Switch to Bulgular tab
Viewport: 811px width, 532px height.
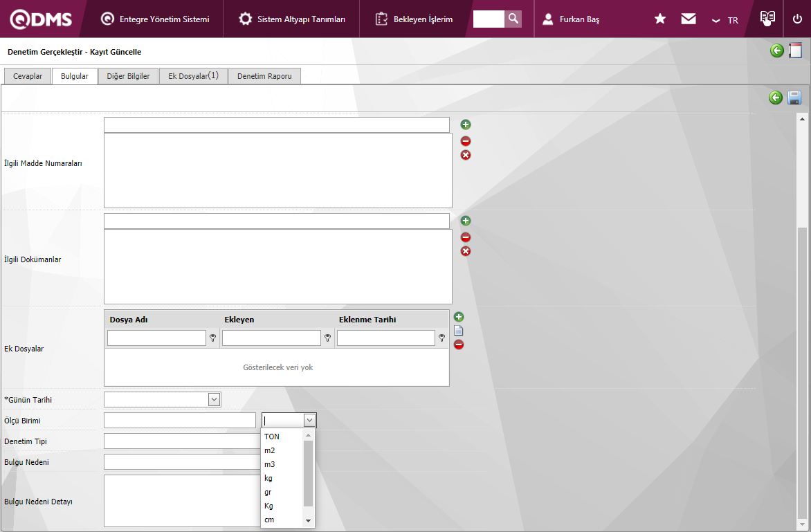pos(75,76)
